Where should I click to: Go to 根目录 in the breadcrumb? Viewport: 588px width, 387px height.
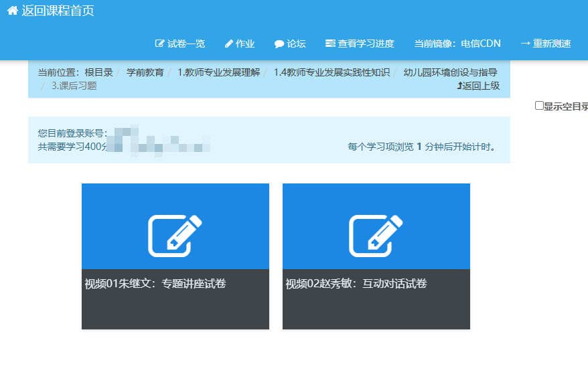98,72
